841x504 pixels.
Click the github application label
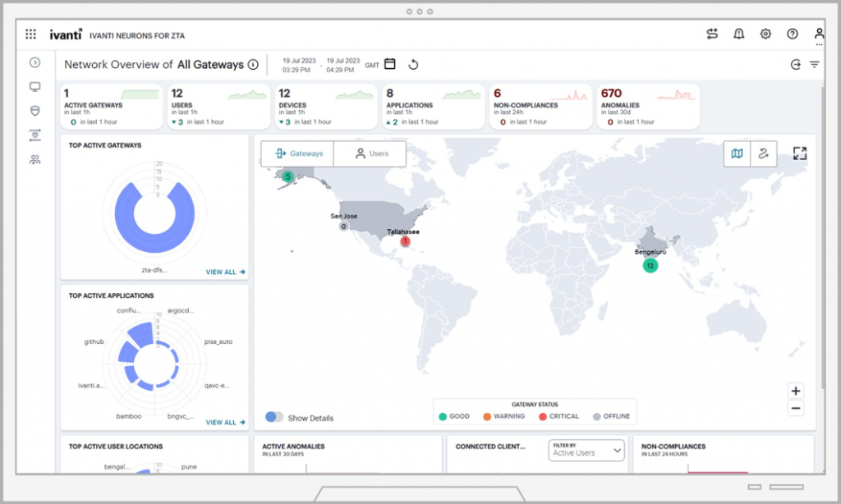pyautogui.click(x=94, y=341)
